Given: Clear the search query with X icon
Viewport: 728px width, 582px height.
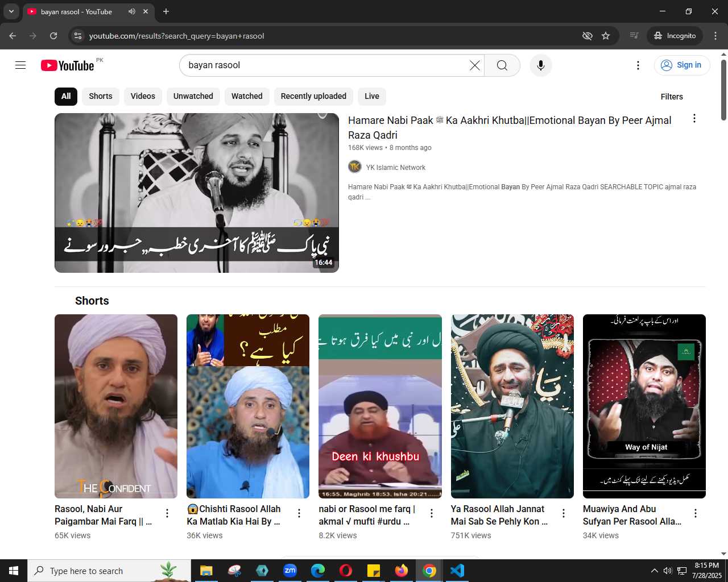Looking at the screenshot, I should (475, 65).
